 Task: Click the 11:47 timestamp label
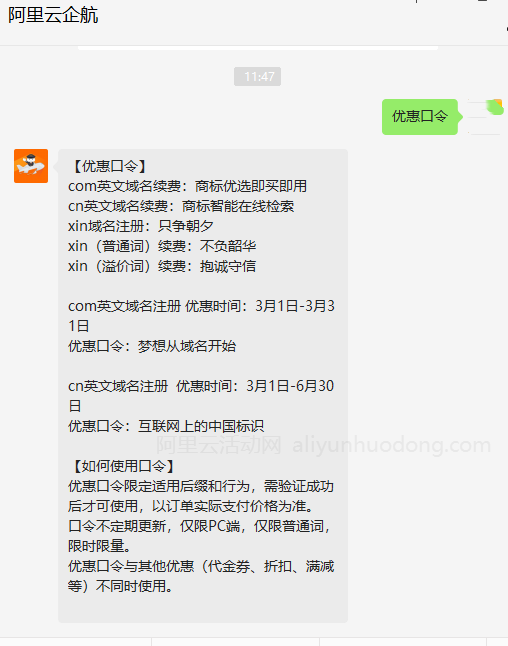click(x=258, y=77)
